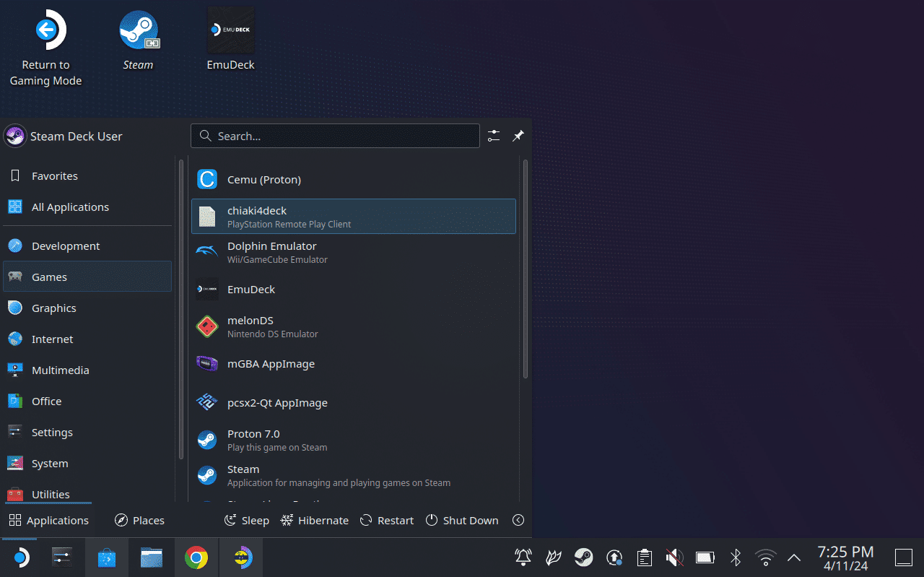The height and width of the screenshot is (577, 924).
Task: Open the Steam desktop shortcut
Action: click(x=138, y=40)
